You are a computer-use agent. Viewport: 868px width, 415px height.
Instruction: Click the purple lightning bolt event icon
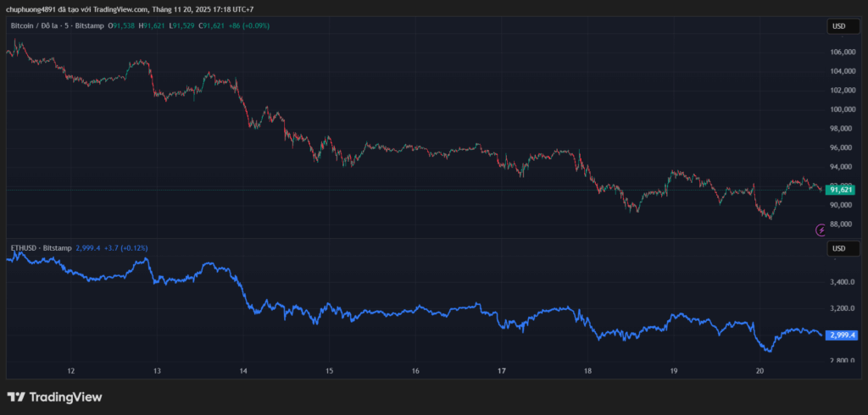(x=820, y=230)
